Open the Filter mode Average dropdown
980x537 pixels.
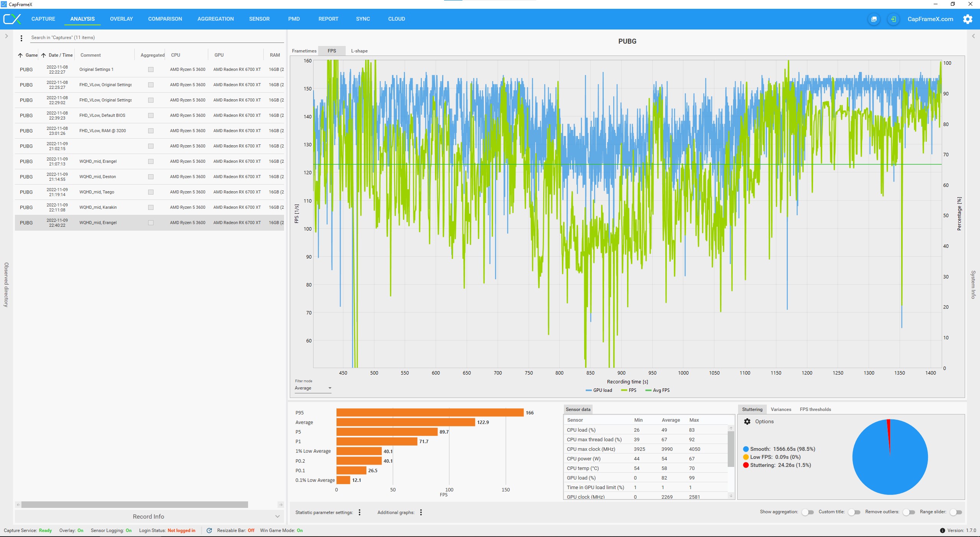point(313,388)
